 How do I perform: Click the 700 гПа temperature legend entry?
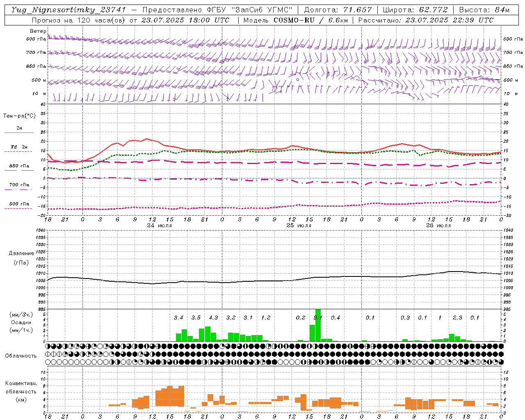19,185
